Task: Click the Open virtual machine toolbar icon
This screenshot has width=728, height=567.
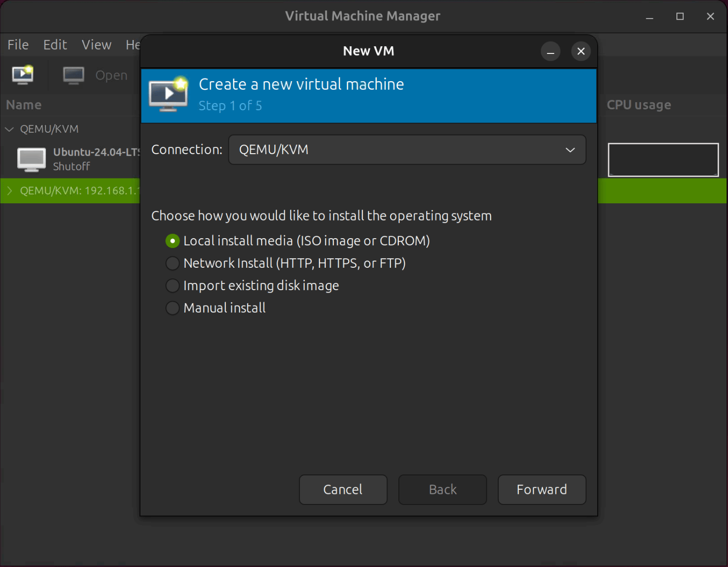Action: [x=73, y=75]
